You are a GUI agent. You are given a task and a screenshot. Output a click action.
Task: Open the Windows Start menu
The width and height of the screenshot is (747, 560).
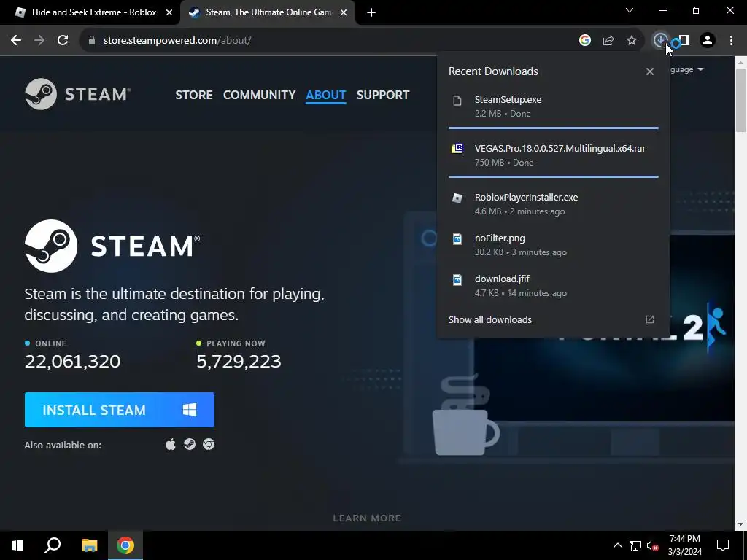pyautogui.click(x=18, y=545)
